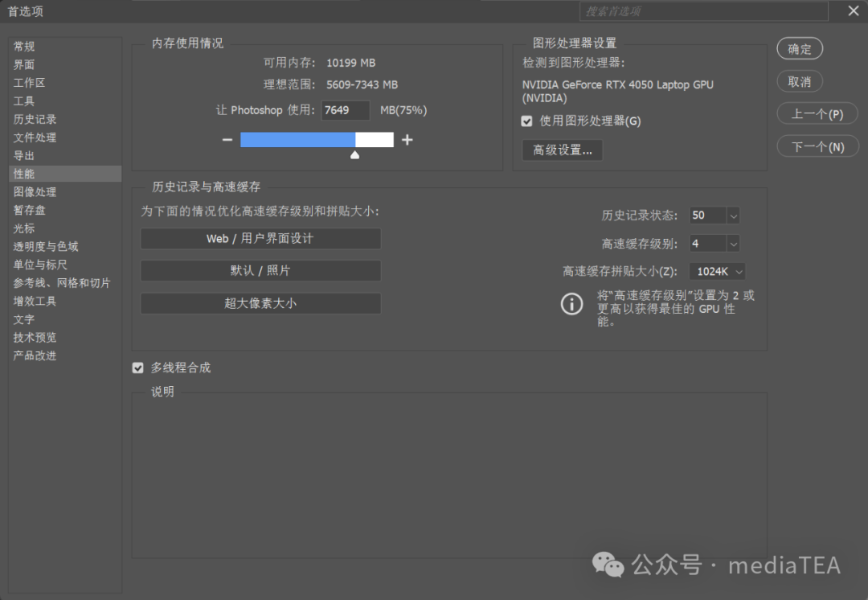Go to next page with 下一个(N)
This screenshot has width=868, height=600.
tap(817, 147)
